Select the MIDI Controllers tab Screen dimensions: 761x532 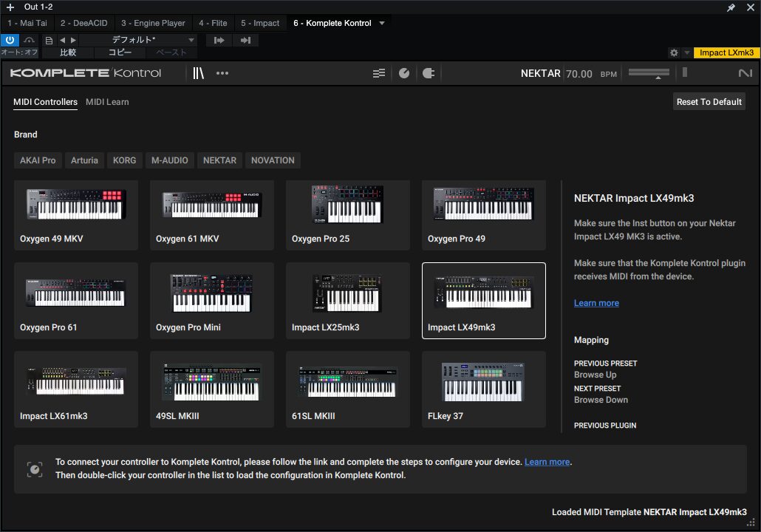click(x=45, y=102)
